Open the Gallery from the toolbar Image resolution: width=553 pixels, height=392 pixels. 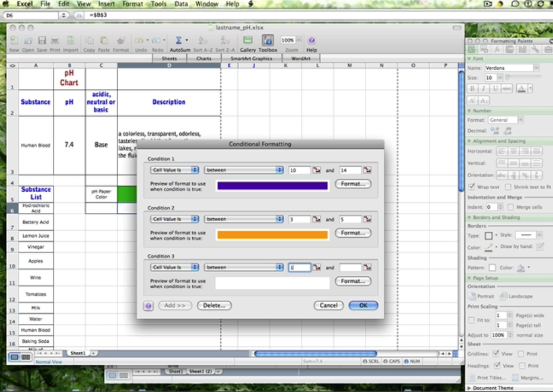[248, 42]
